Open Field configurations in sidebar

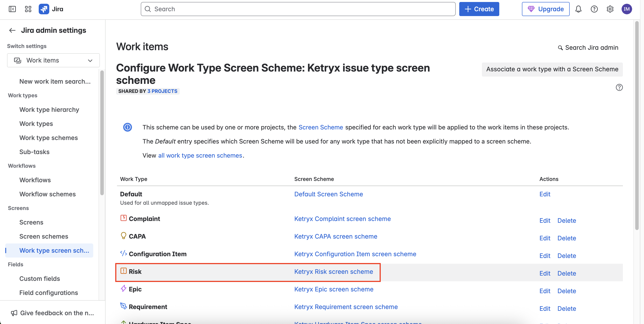(x=49, y=293)
